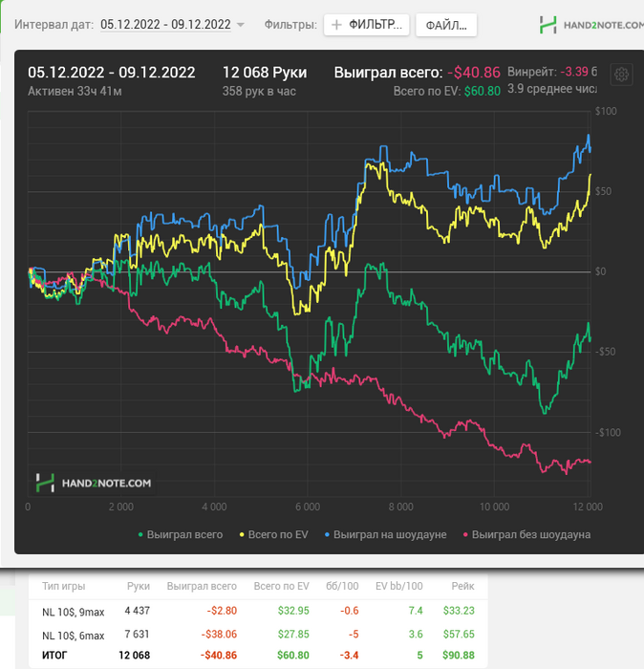Toggle the green 'Выиграл всего' legend item
This screenshot has height=669, width=644.
click(x=181, y=534)
